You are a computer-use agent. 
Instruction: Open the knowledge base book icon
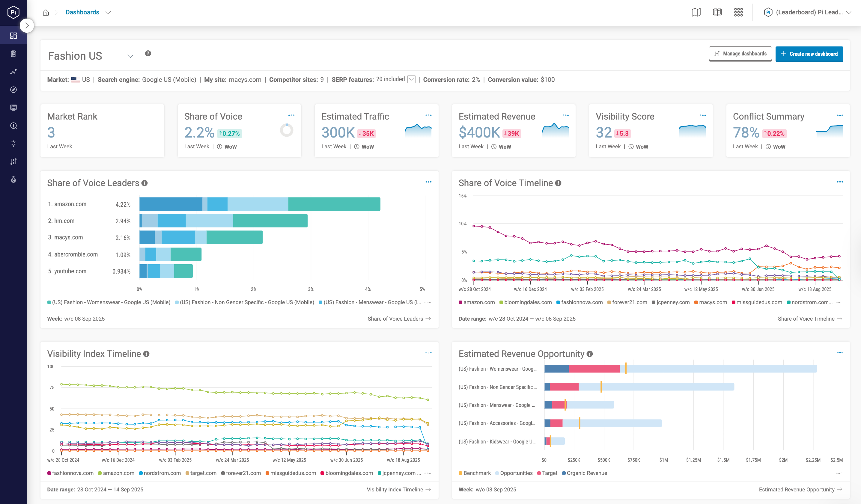tap(717, 12)
